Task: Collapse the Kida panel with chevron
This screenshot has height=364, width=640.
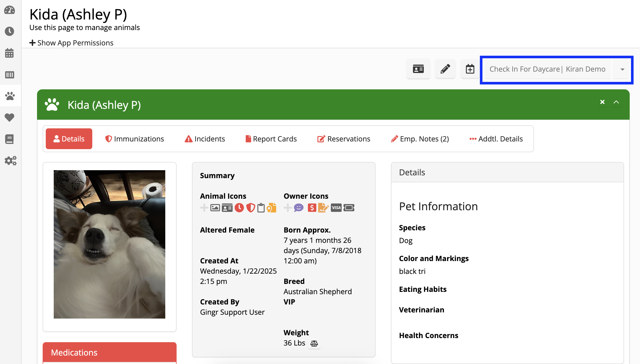Action: click(x=616, y=102)
